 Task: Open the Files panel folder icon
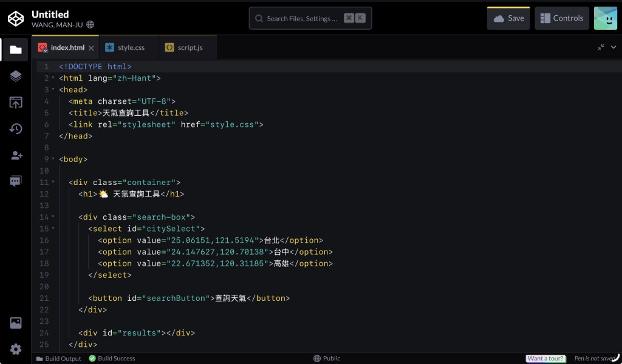(x=15, y=50)
